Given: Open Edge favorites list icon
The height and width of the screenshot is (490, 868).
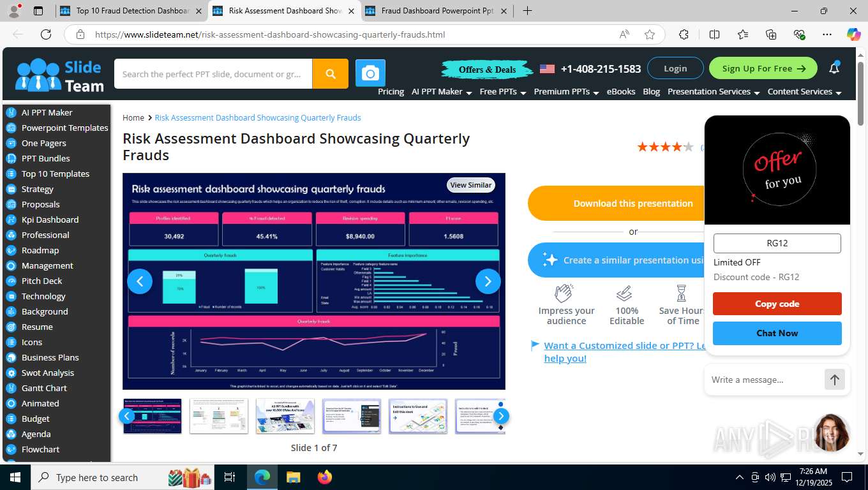Looking at the screenshot, I should tap(743, 34).
